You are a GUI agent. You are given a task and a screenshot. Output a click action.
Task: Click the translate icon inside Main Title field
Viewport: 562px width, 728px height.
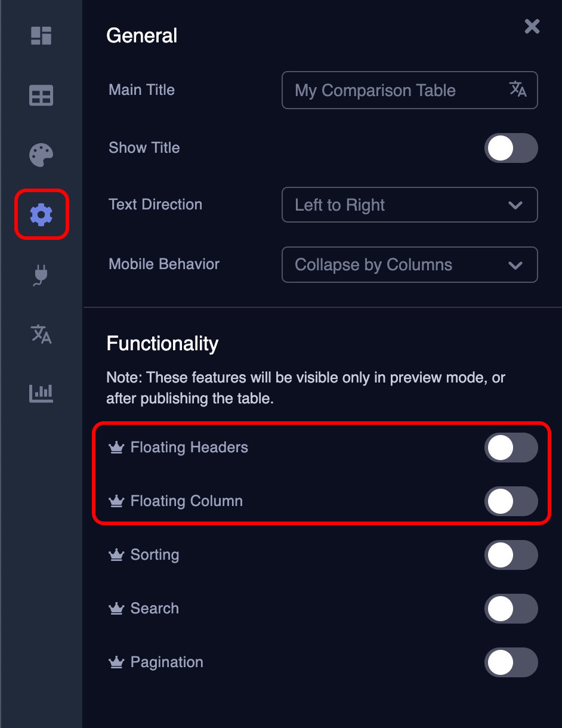[517, 90]
